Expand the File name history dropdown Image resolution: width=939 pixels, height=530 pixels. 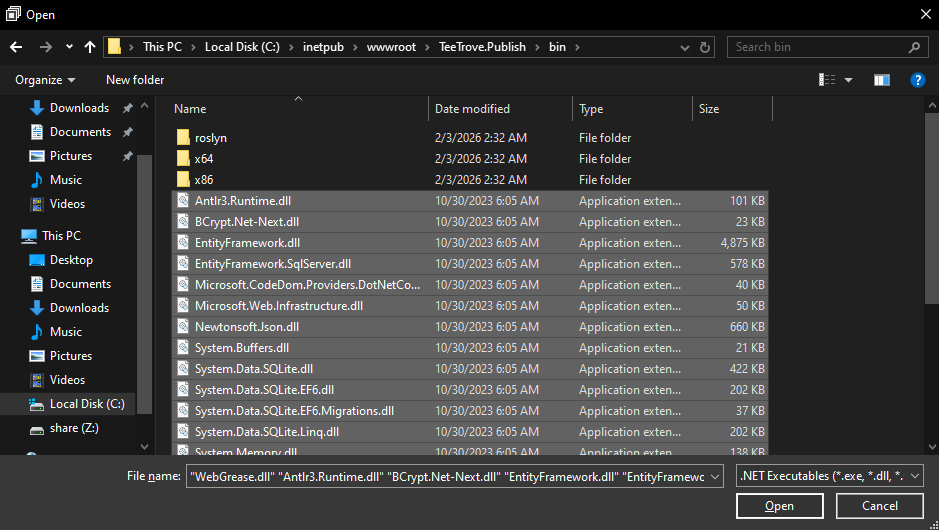(x=714, y=477)
